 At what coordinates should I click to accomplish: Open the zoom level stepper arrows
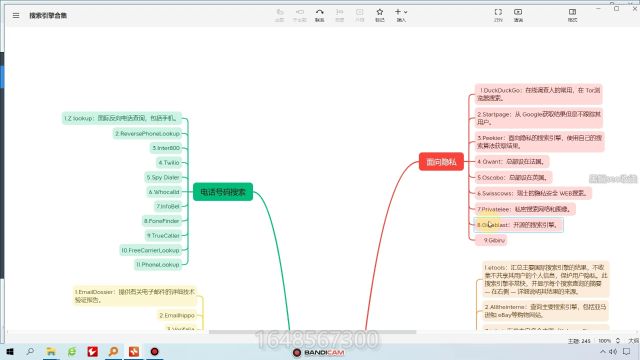618,340
